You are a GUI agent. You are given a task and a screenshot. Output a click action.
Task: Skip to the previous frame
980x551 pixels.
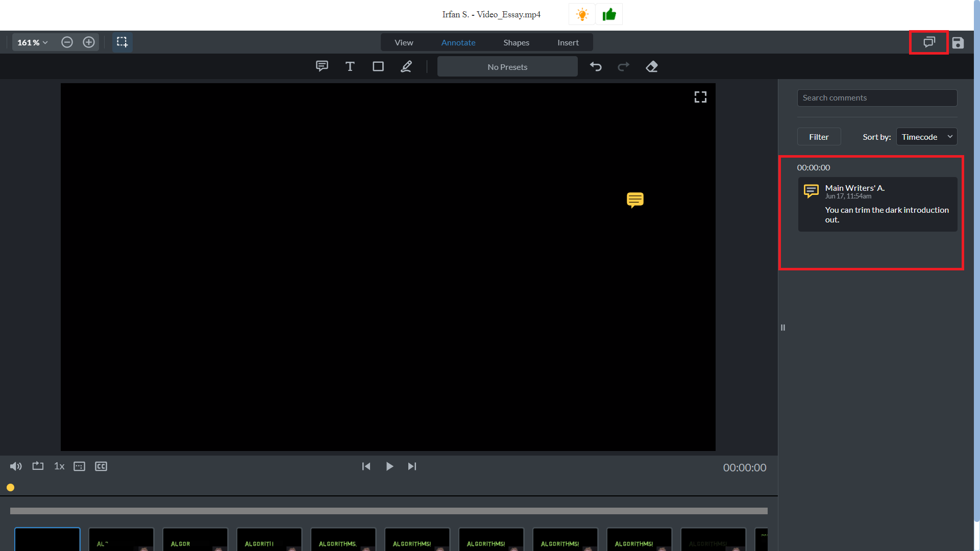pos(366,466)
